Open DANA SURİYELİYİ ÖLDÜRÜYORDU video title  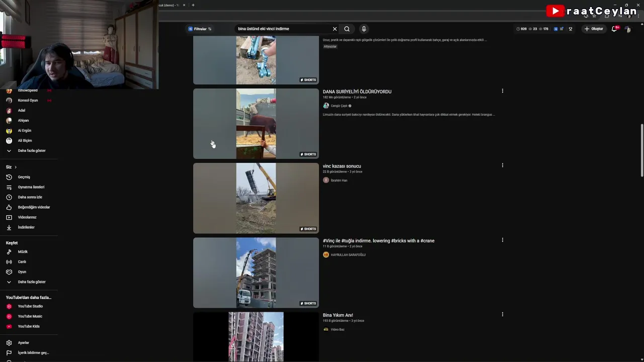click(357, 92)
